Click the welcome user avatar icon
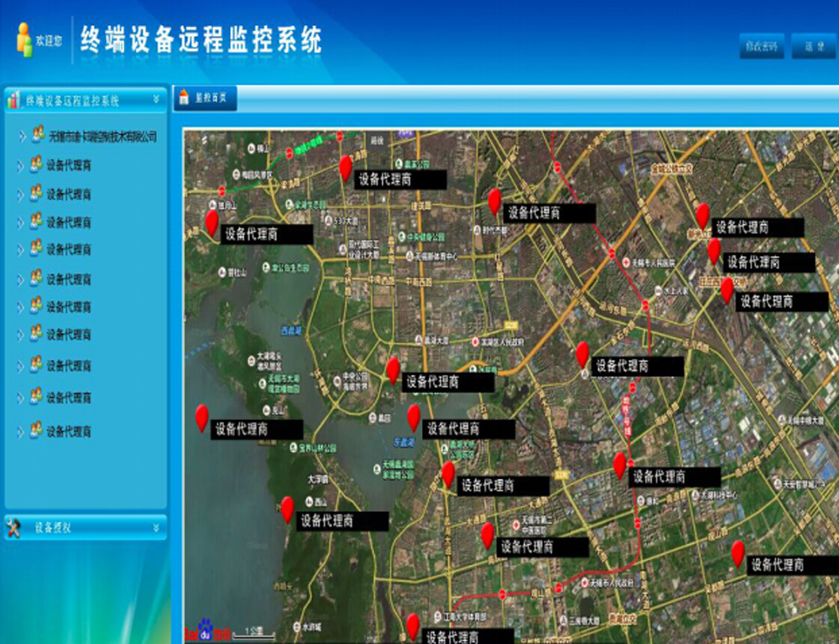 coord(23,39)
